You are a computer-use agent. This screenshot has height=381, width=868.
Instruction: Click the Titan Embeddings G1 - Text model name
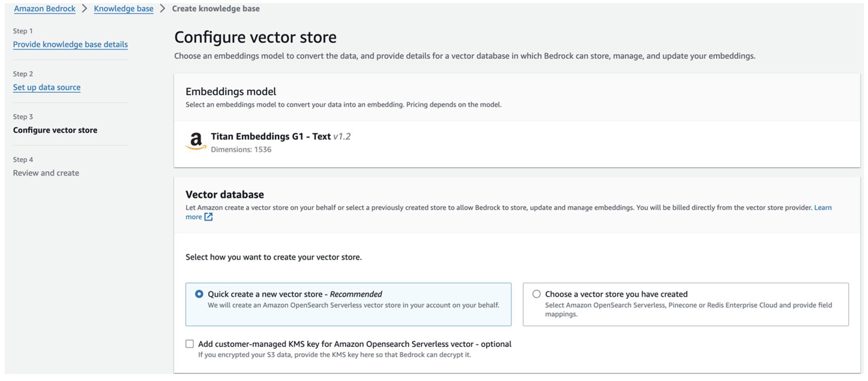click(x=271, y=136)
